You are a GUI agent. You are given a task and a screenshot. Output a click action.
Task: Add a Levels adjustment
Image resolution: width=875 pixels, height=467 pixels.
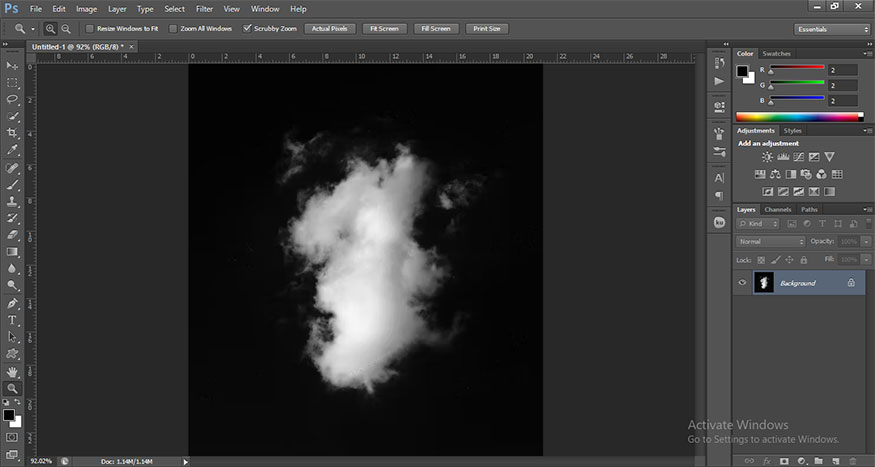[783, 157]
